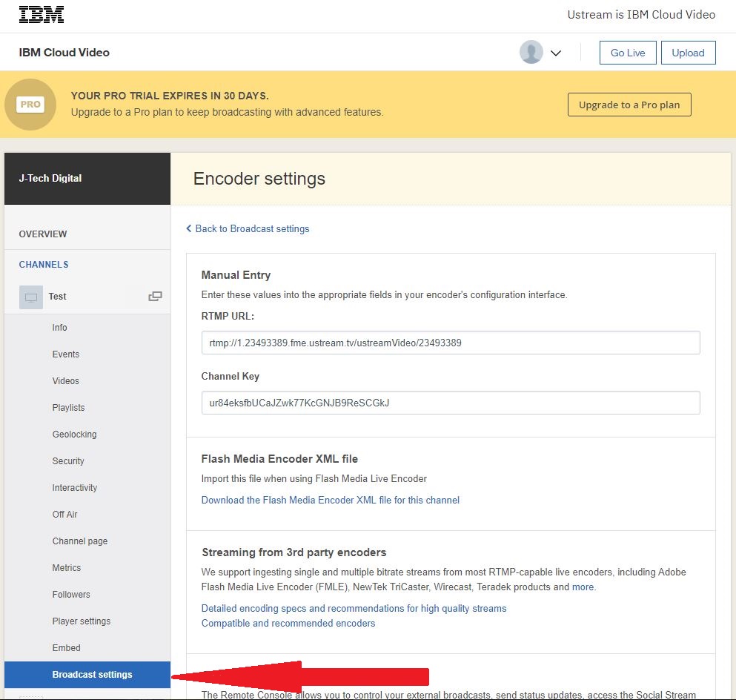Expand the account dropdown chevron
The width and height of the screenshot is (736, 700).
click(x=556, y=53)
